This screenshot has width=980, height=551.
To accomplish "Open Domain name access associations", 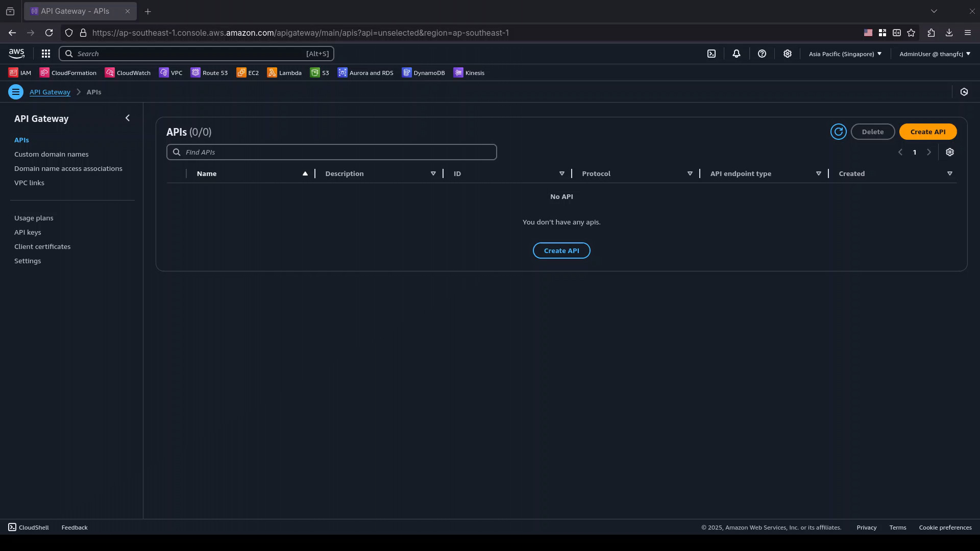I will 68,168.
